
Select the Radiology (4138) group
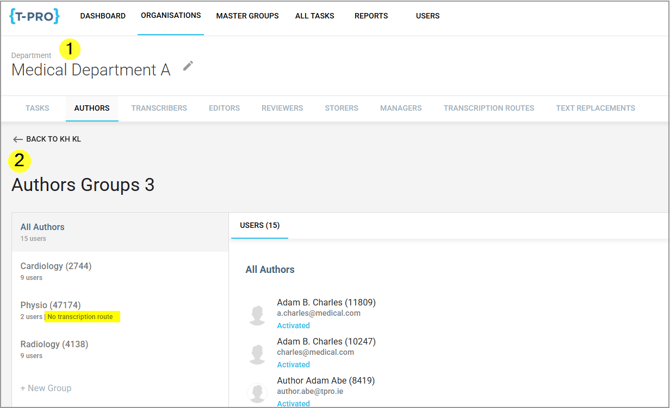click(x=54, y=345)
